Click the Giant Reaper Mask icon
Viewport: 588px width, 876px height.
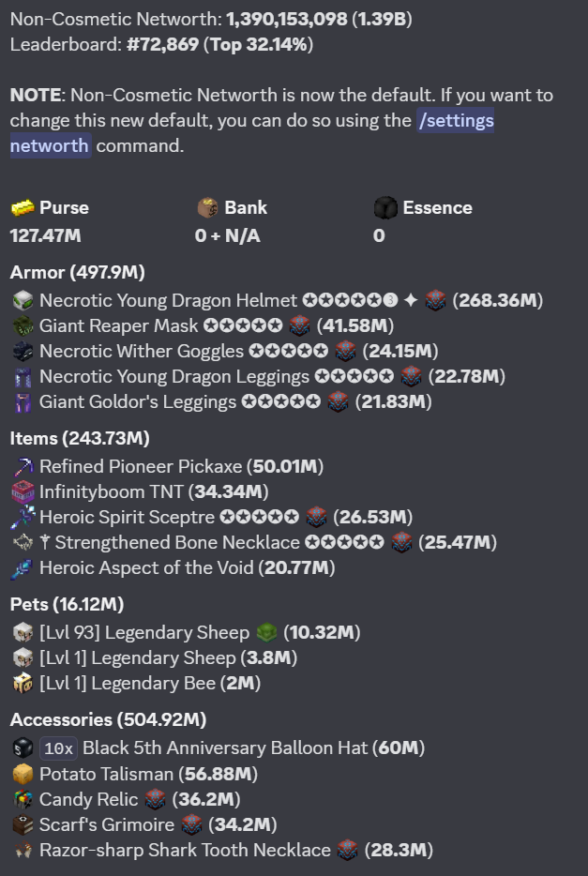click(x=23, y=325)
